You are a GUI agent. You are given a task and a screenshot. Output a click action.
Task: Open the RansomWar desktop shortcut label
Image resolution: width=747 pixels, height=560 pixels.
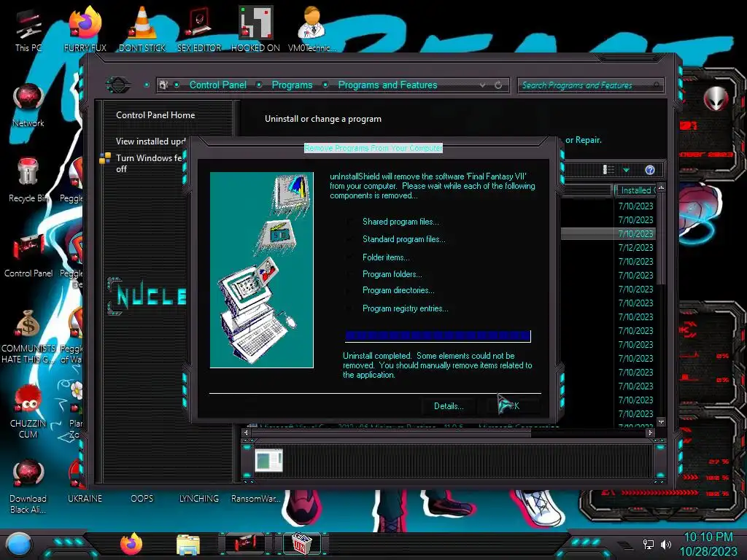point(256,499)
